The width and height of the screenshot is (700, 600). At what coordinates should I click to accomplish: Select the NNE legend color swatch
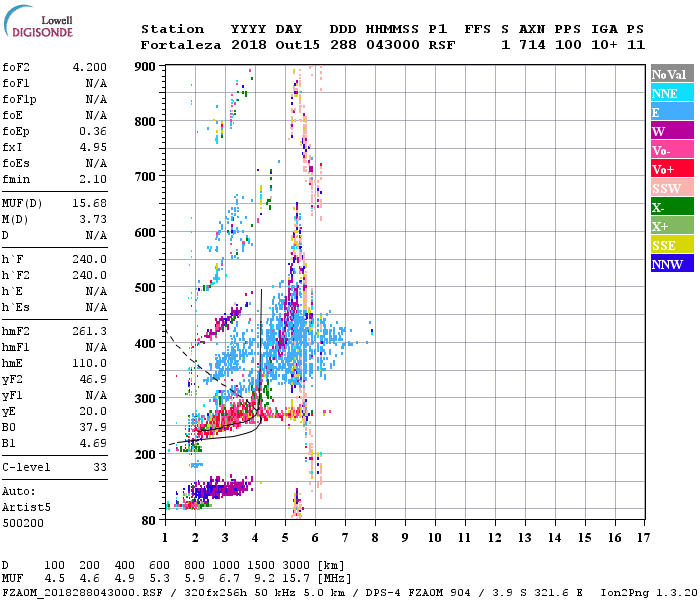point(672,93)
